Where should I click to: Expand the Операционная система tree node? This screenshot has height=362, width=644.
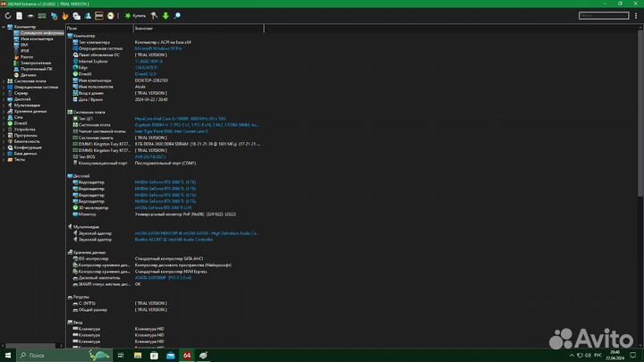click(x=4, y=87)
